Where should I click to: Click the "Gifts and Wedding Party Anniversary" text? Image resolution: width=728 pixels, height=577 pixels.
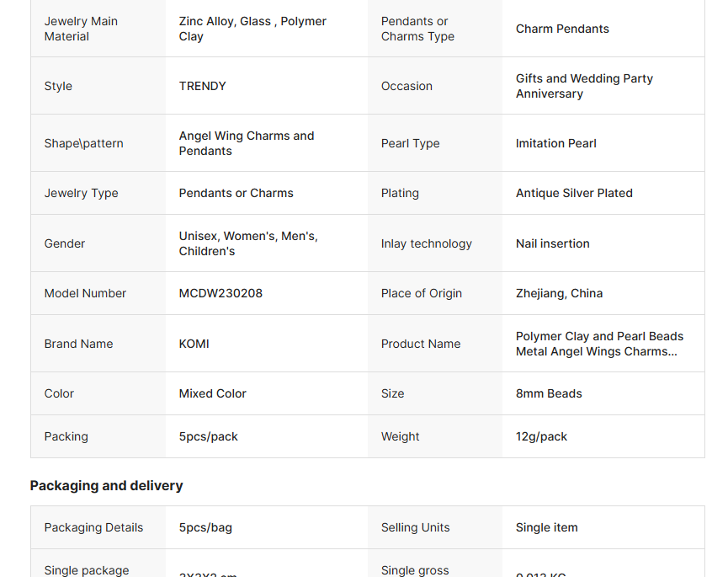[584, 86]
